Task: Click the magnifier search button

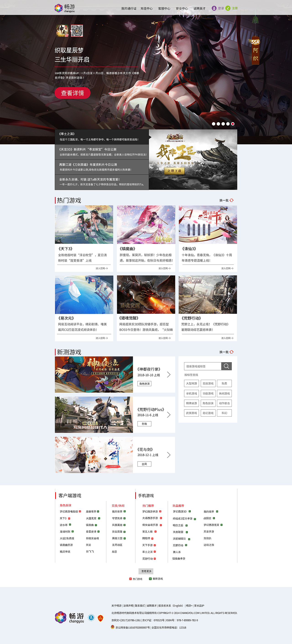Action: coord(227,366)
